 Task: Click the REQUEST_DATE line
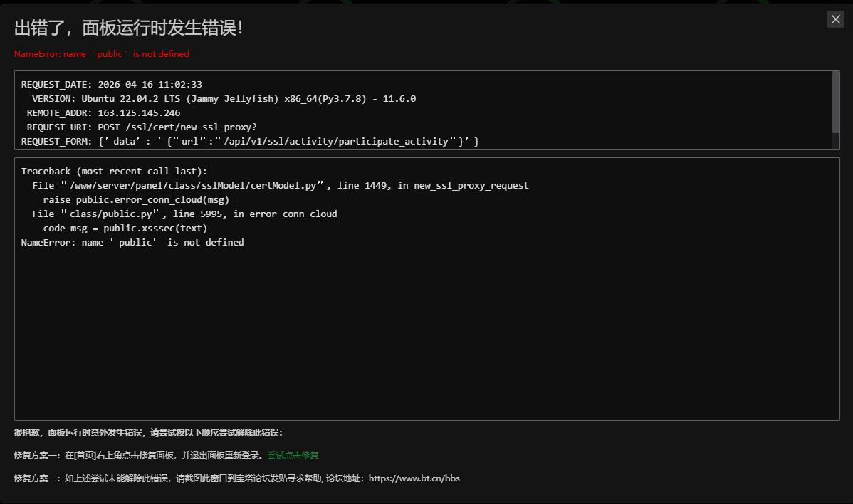[x=112, y=84]
